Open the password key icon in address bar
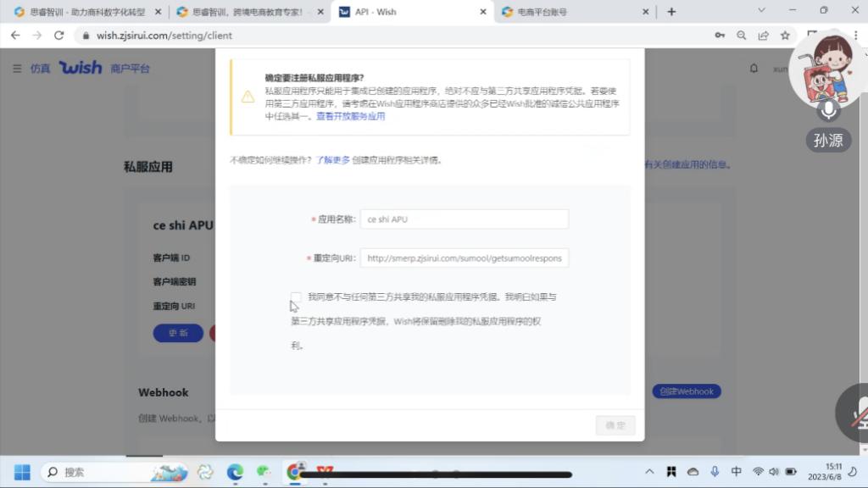868x488 pixels. pyautogui.click(x=720, y=36)
